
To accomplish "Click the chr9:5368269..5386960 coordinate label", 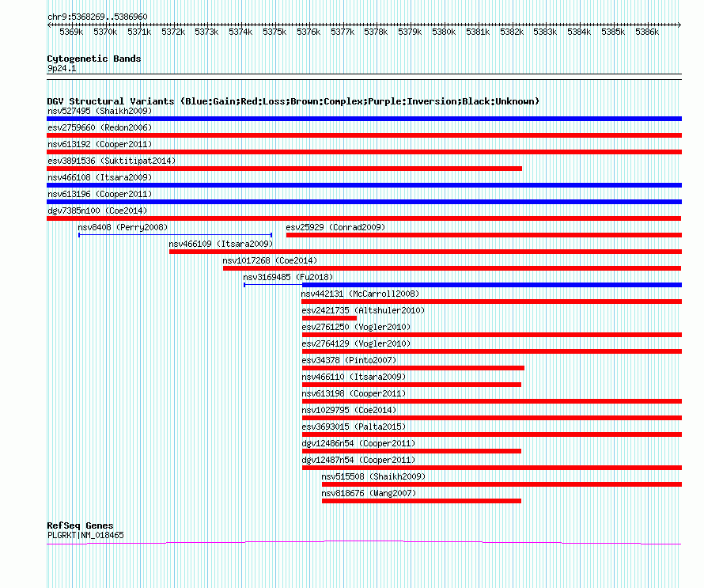I will tap(97, 17).
